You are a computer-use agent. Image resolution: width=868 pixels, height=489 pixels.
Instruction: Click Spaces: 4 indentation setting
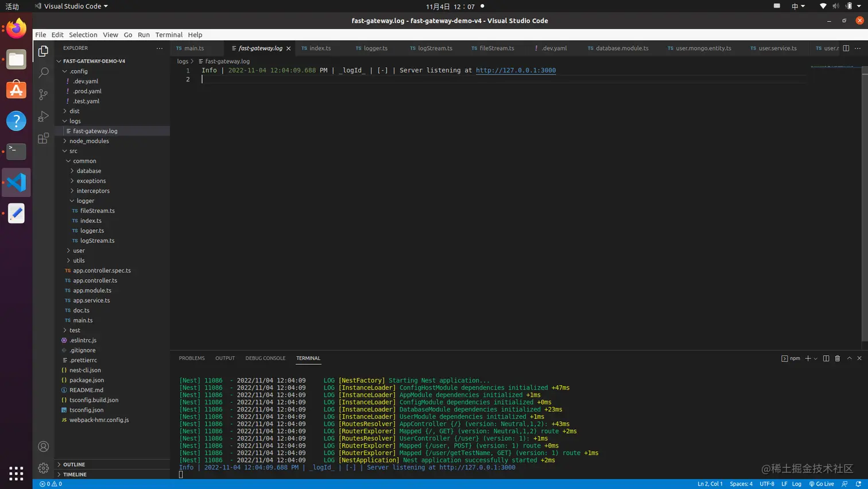point(741,484)
